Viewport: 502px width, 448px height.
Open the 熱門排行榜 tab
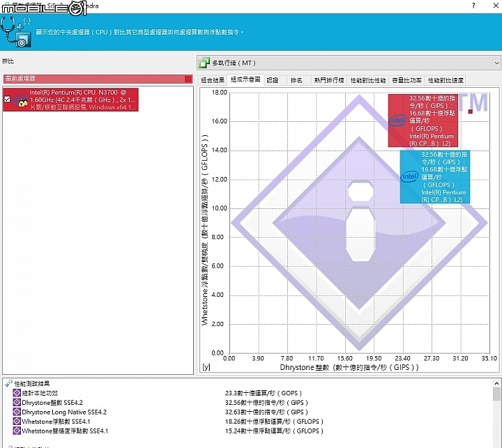coord(329,80)
